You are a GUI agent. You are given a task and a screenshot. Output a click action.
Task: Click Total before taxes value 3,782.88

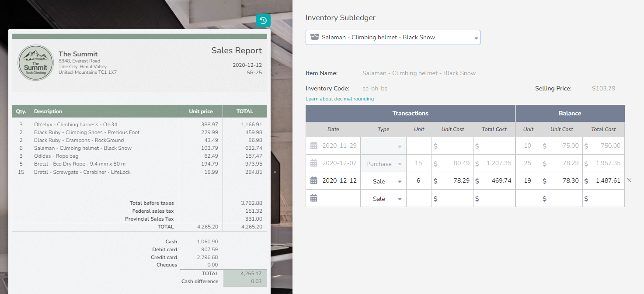[x=251, y=203]
